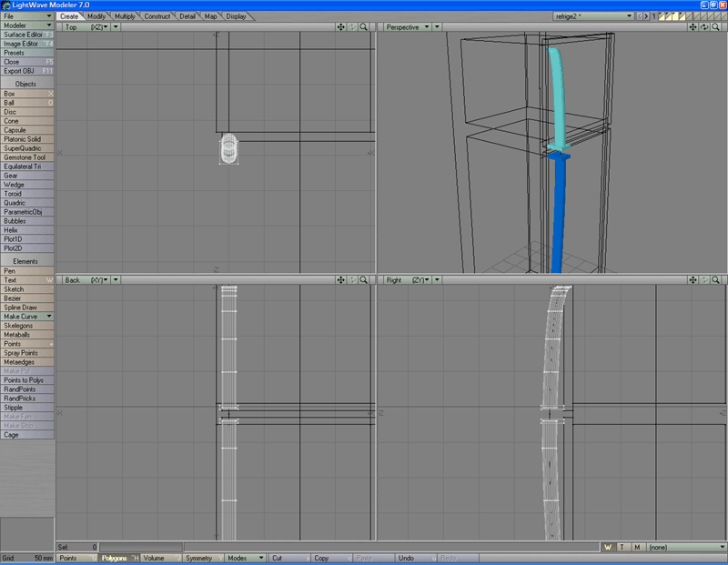Image resolution: width=728 pixels, height=565 pixels.
Task: Click the Points to Polys button
Action: [27, 380]
